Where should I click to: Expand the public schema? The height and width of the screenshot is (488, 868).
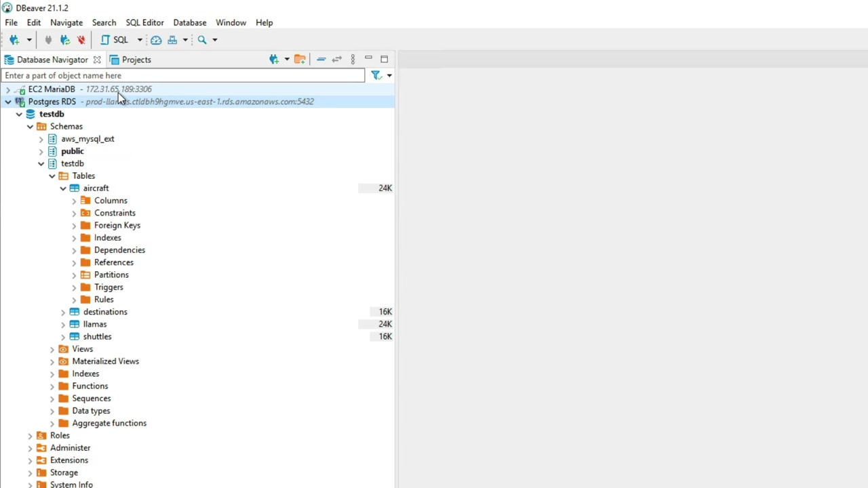[41, 151]
